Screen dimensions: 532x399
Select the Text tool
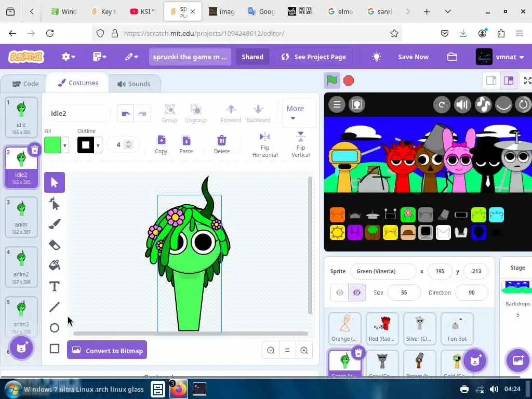click(54, 286)
